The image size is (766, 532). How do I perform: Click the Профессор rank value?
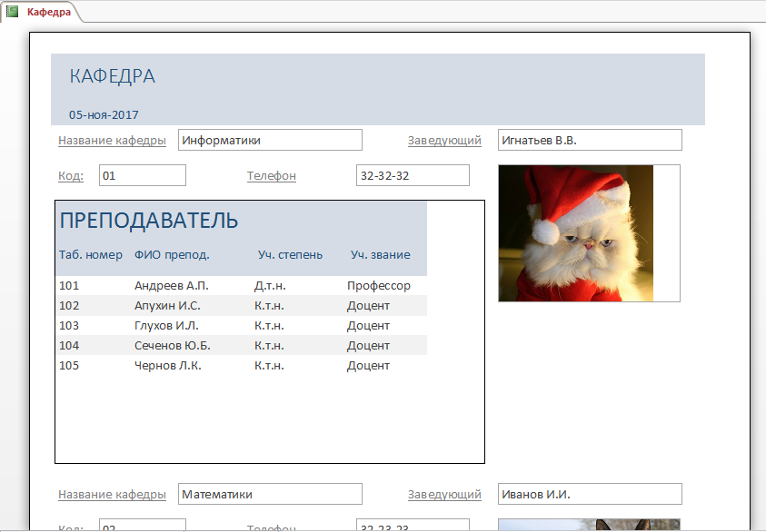379,286
